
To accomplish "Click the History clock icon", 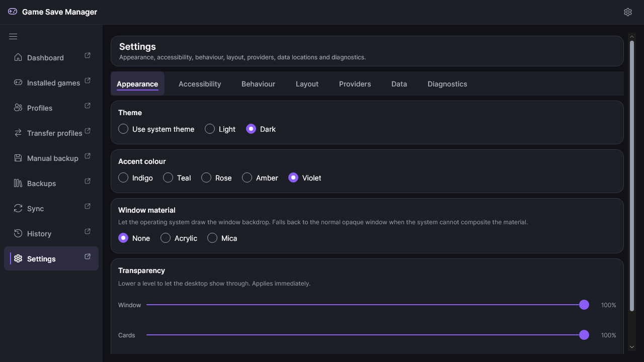I will click(x=18, y=233).
